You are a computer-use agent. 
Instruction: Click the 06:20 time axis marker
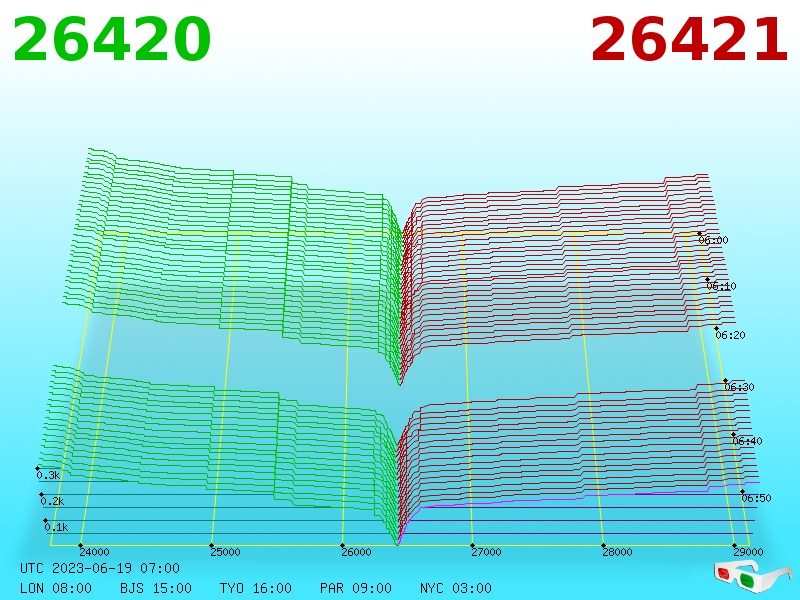coord(730,335)
